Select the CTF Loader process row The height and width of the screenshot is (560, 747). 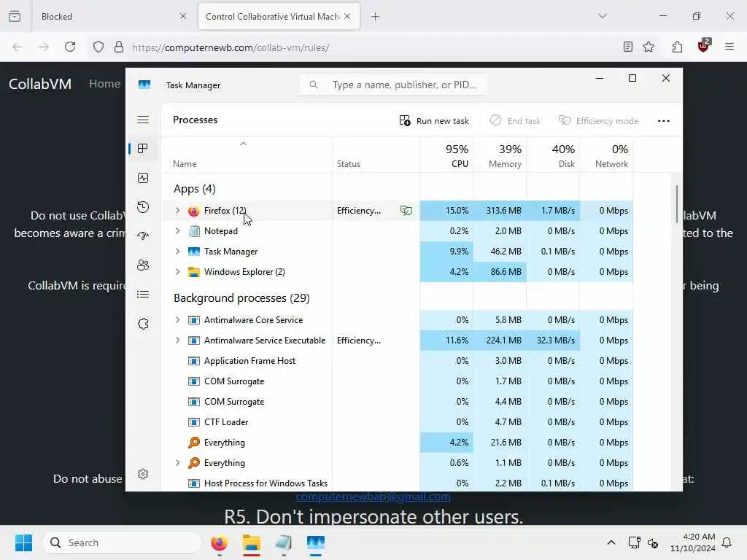[398, 422]
